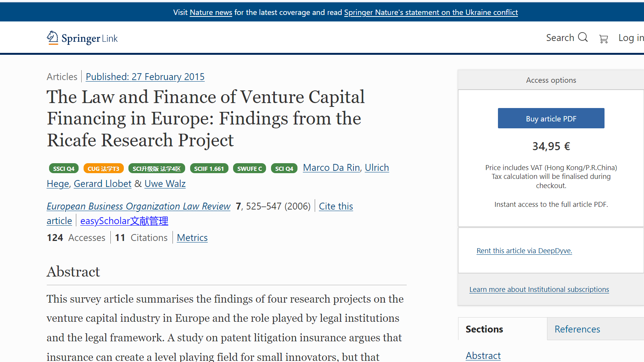Open search via magnifier icon
This screenshot has width=644, height=362.
(x=583, y=37)
